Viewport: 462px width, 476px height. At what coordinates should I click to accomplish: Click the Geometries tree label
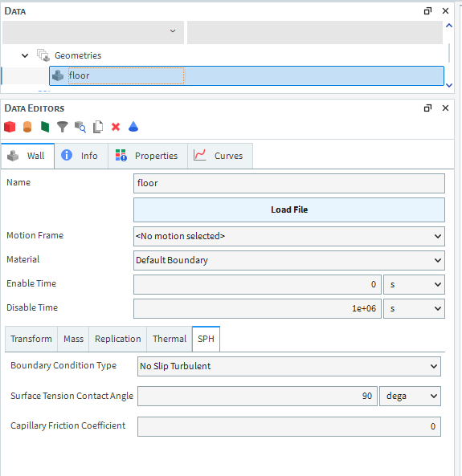78,55
